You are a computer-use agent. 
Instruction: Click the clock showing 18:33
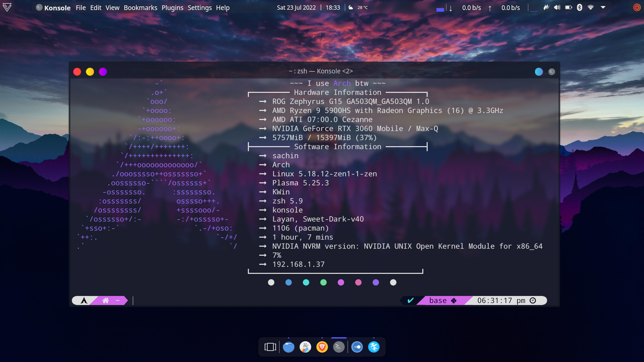coord(333,8)
